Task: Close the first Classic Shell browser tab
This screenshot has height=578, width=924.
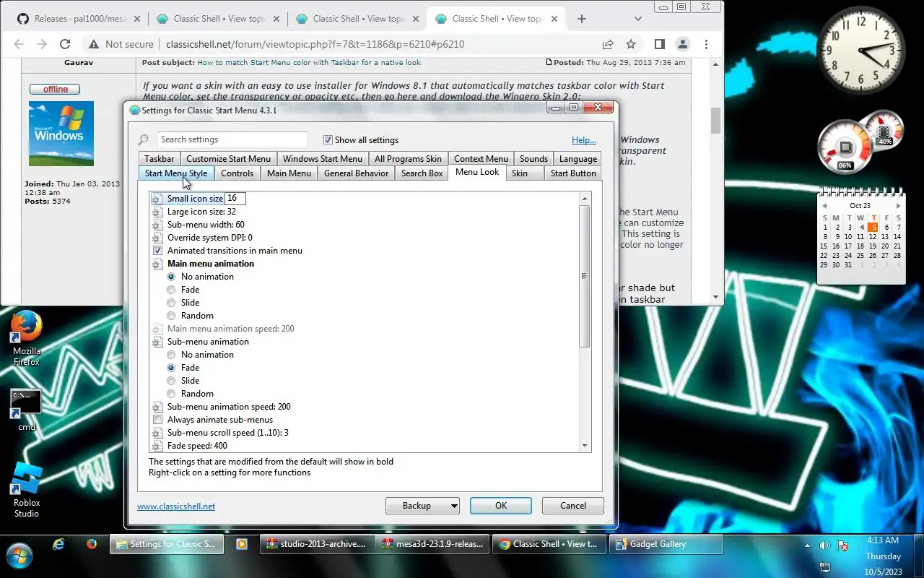Action: pos(276,19)
